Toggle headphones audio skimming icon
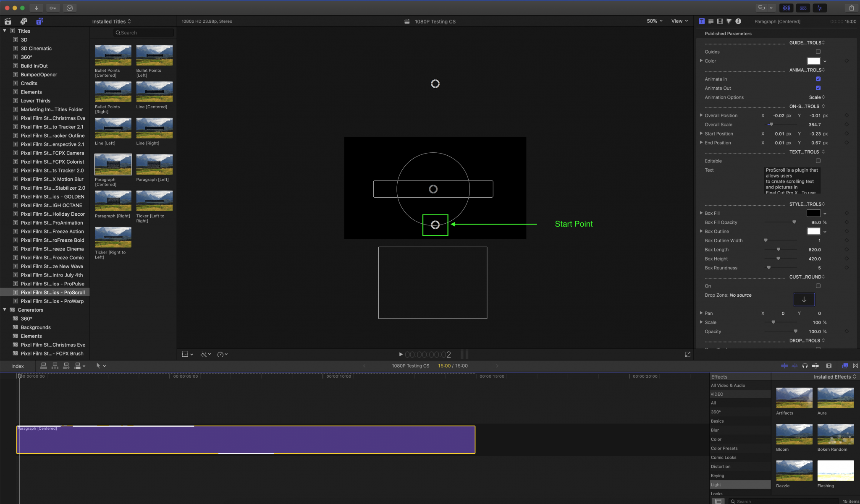This screenshot has width=860, height=504. [805, 366]
